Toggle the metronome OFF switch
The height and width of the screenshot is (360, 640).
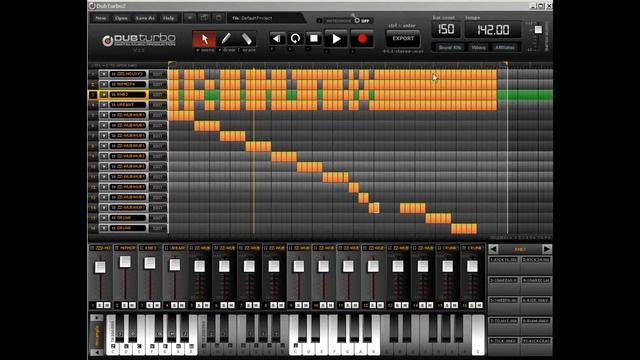coord(361,20)
